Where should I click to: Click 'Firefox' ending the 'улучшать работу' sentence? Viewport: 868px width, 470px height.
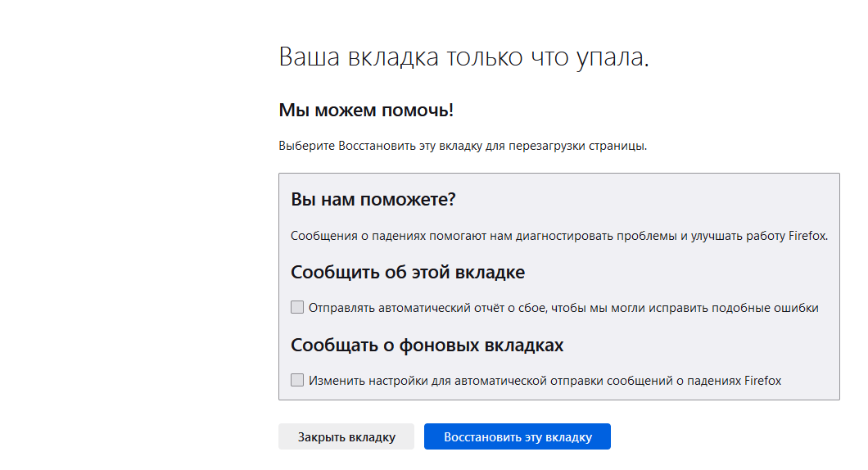tap(808, 236)
